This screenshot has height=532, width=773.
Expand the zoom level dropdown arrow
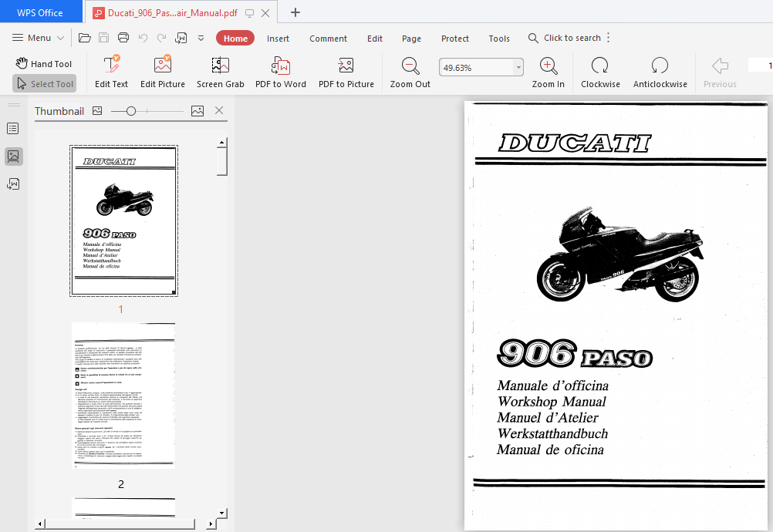(518, 68)
